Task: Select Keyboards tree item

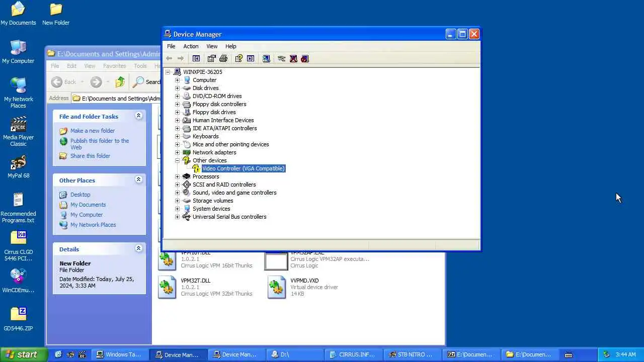Action: 205,136
